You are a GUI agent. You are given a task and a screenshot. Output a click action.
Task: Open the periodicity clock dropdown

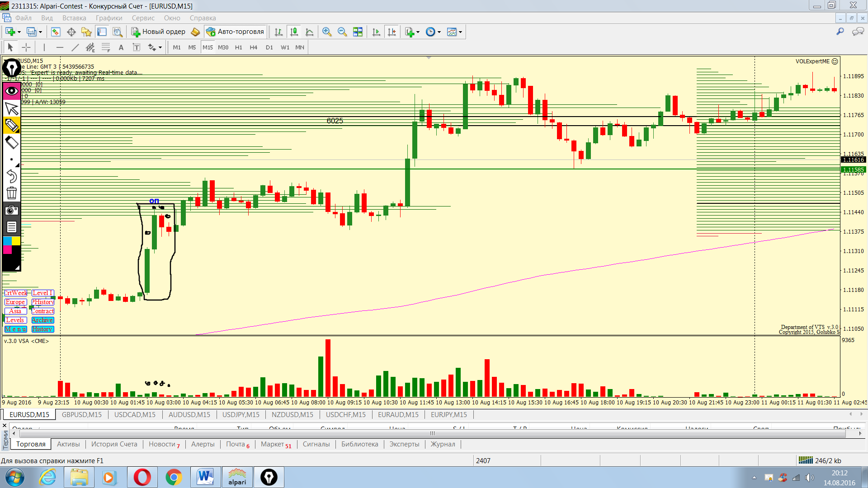439,32
